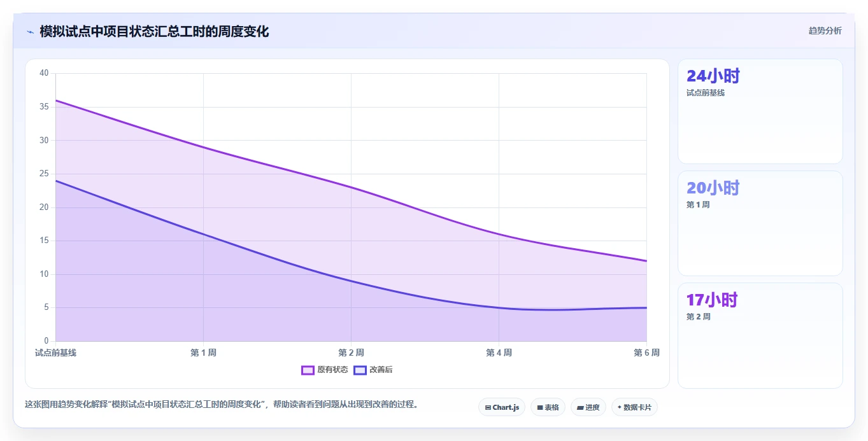Viewport: 868px width, 441px height.
Task: Open the 20小时 第 1 周 card
Action: tap(760, 223)
